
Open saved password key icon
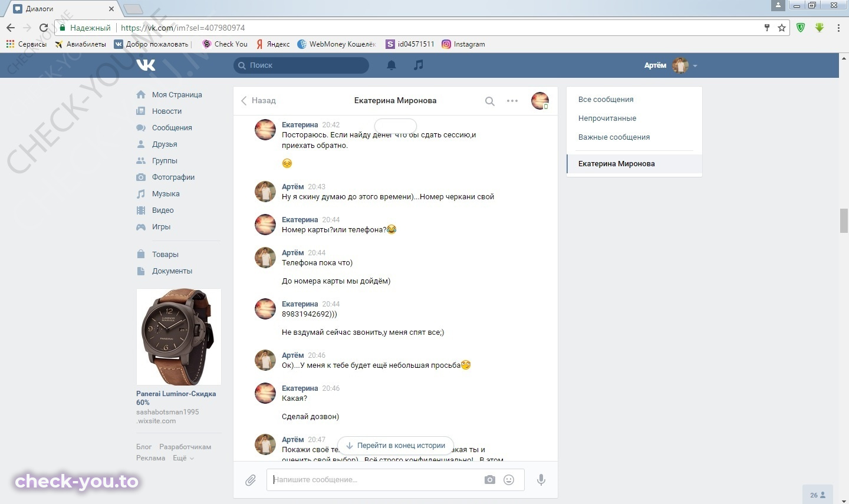(767, 28)
